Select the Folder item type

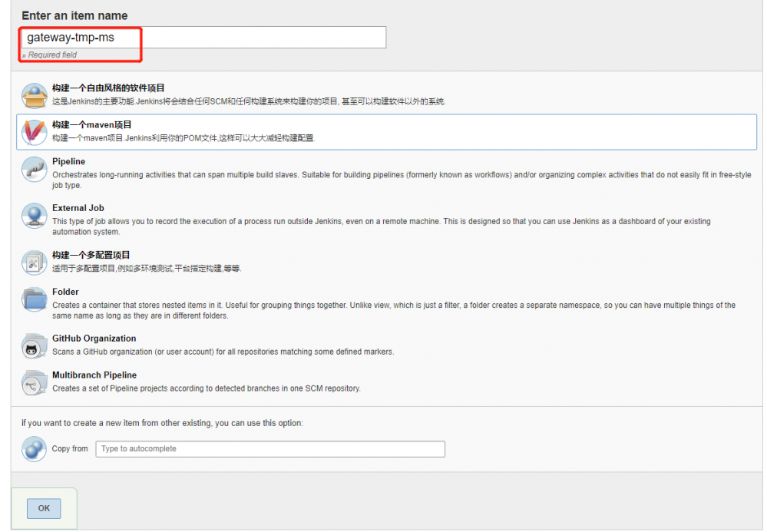point(65,292)
